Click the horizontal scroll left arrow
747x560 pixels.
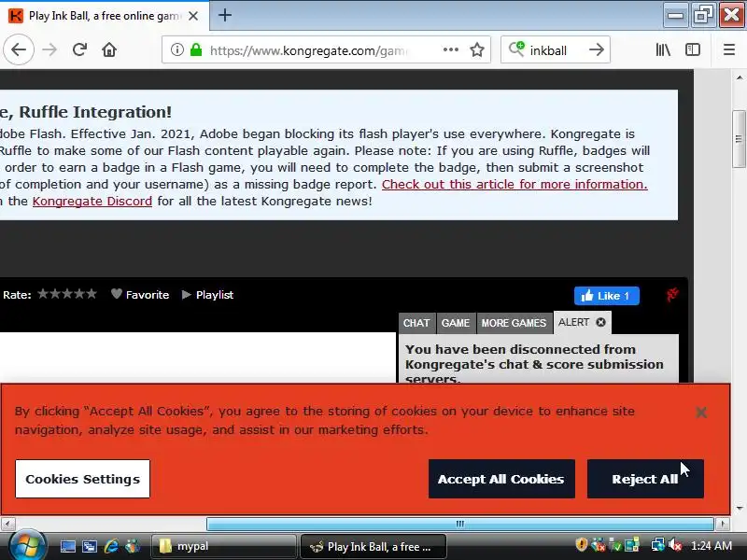point(8,525)
